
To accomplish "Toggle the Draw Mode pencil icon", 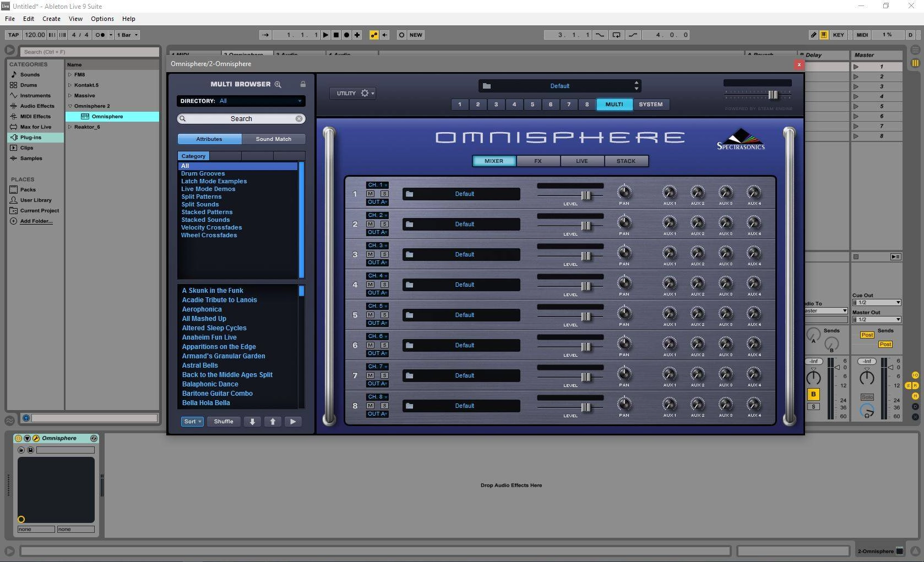I will pos(813,35).
